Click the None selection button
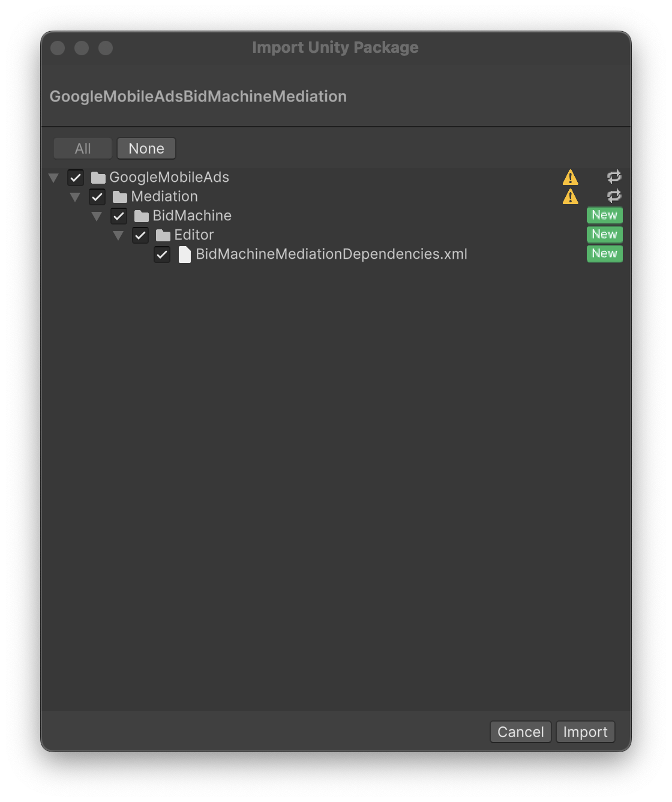Viewport: 672px width, 802px height. coord(146,148)
